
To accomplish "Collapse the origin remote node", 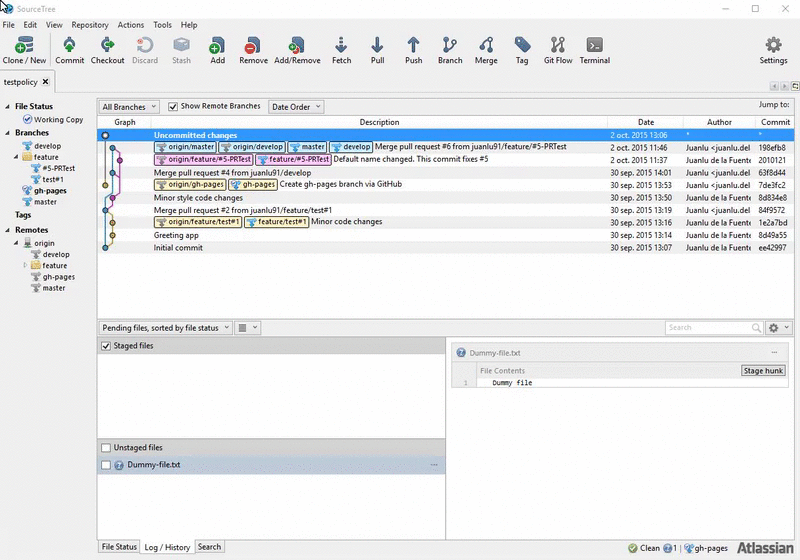I will click(x=16, y=243).
